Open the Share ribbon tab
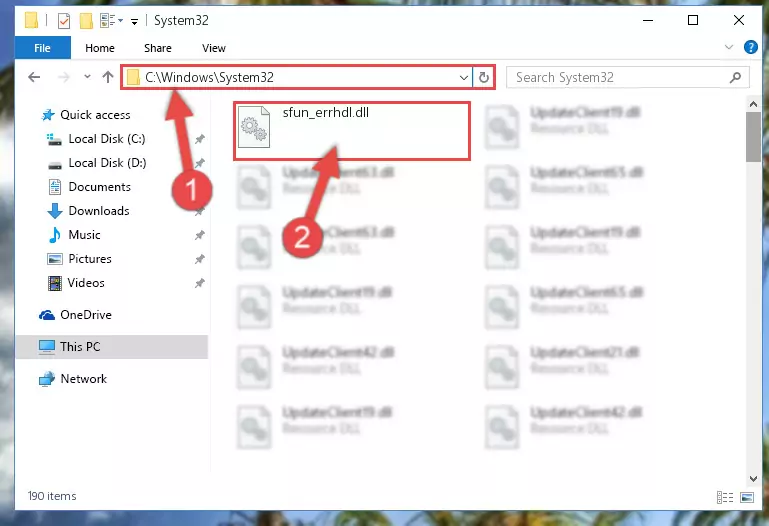This screenshot has width=769, height=526. (157, 48)
